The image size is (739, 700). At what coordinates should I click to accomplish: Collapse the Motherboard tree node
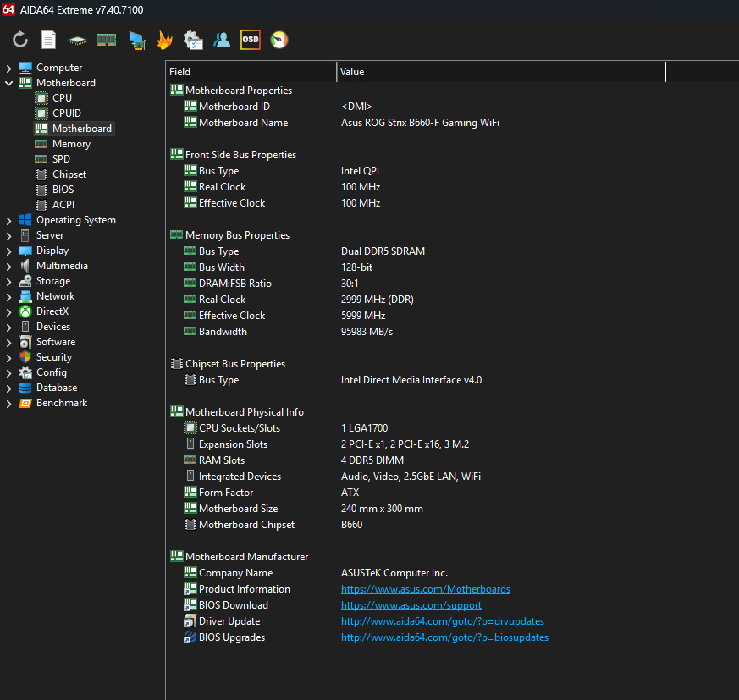point(9,83)
